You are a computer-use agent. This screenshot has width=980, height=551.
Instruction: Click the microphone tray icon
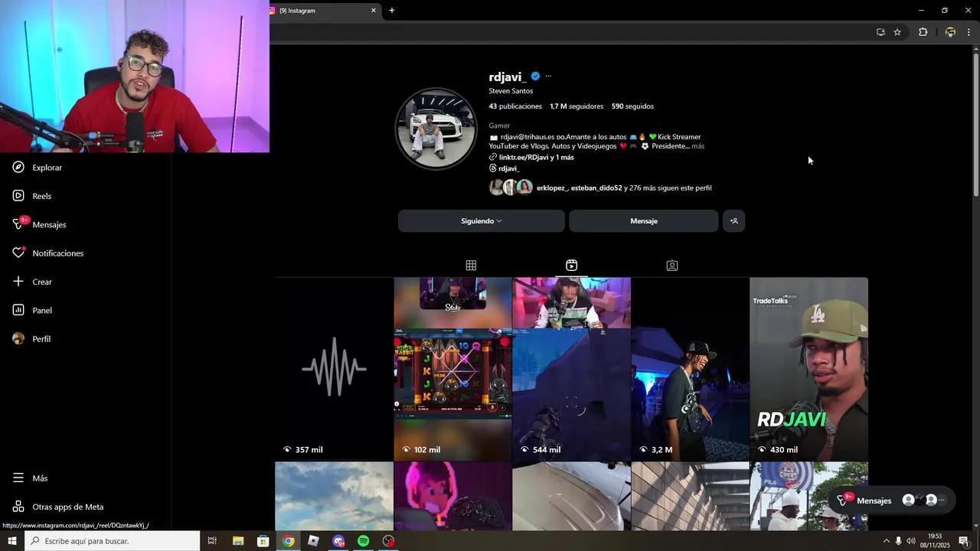click(898, 541)
